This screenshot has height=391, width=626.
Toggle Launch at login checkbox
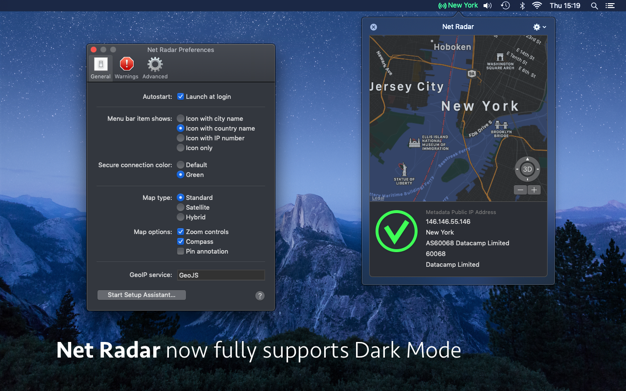coord(180,97)
